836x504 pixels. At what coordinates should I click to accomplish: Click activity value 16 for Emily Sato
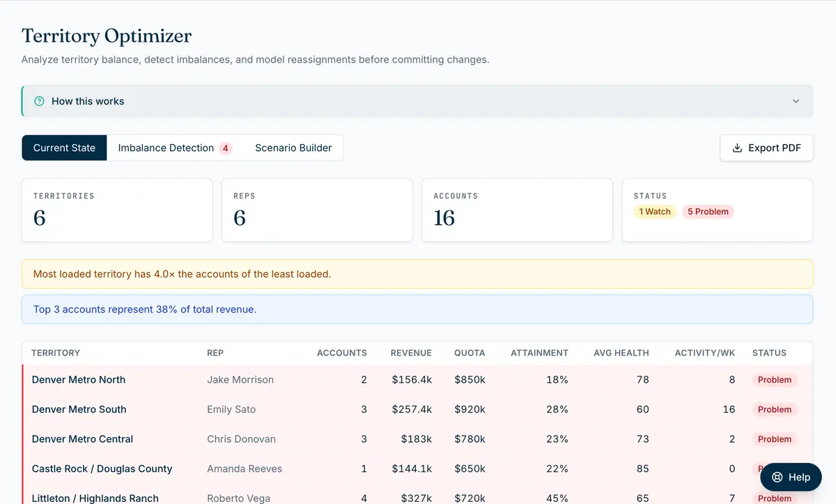(x=729, y=409)
